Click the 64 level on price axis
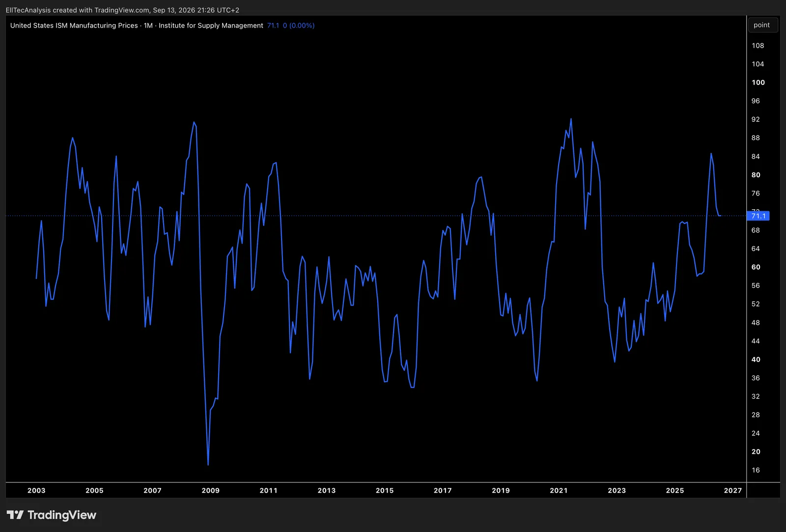 click(x=756, y=249)
